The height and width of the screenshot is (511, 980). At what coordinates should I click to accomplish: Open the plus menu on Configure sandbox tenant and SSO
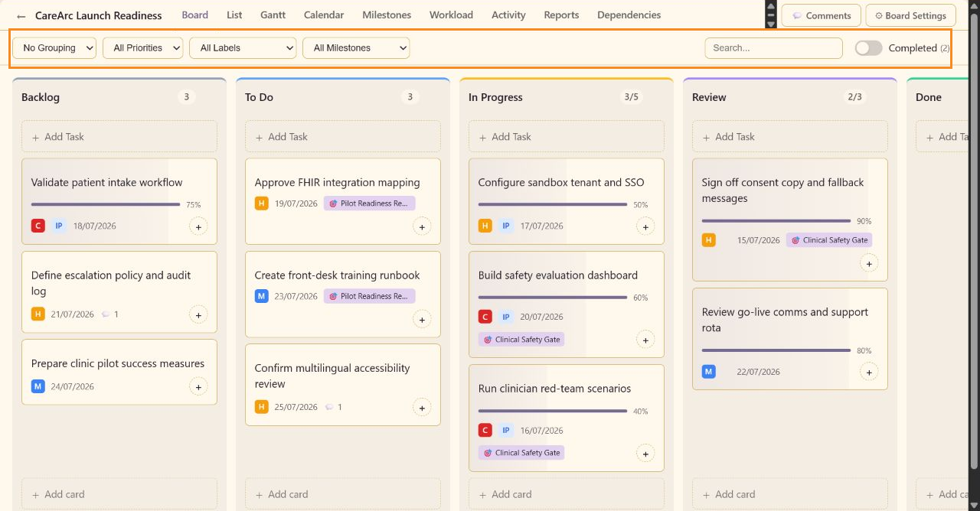pos(645,226)
